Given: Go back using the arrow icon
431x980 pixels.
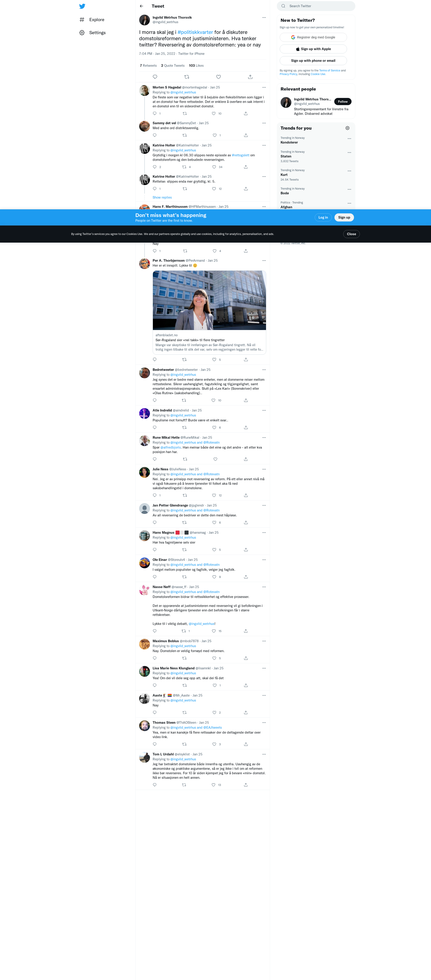Looking at the screenshot, I should [x=141, y=6].
